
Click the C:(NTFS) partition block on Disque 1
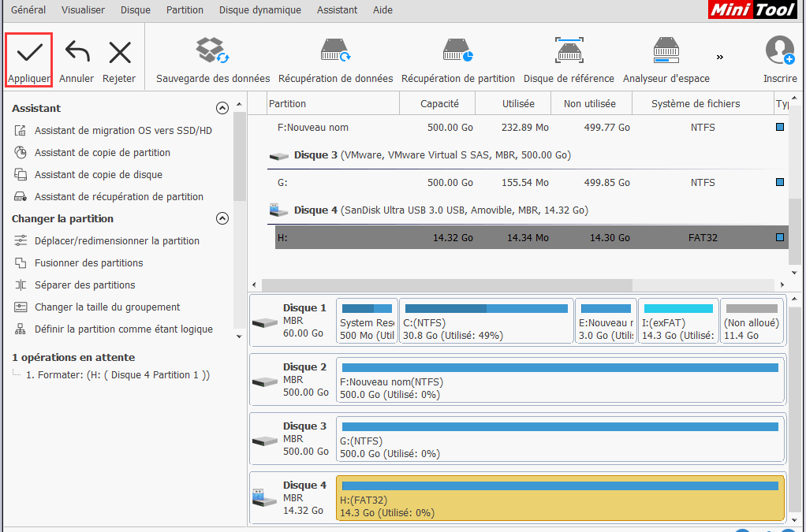(x=484, y=321)
